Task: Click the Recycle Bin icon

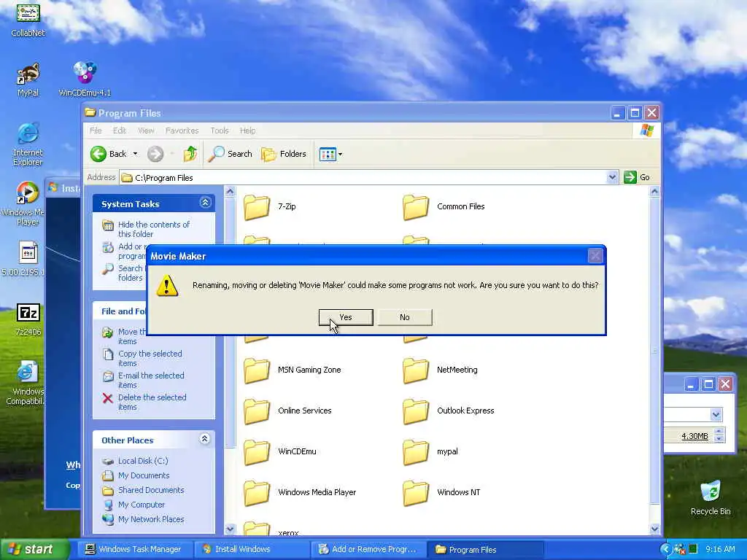Action: (711, 491)
